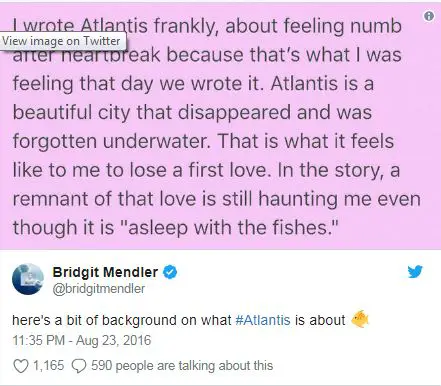Image resolution: width=441 pixels, height=386 pixels.
Task: Click the reply speech bubble icon
Action: coord(79,366)
